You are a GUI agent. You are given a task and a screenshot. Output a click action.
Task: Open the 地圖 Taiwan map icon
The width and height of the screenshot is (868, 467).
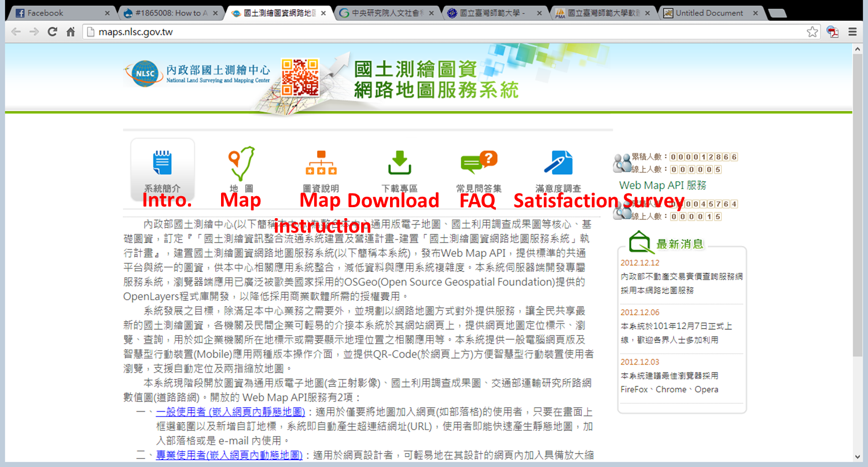tap(241, 164)
